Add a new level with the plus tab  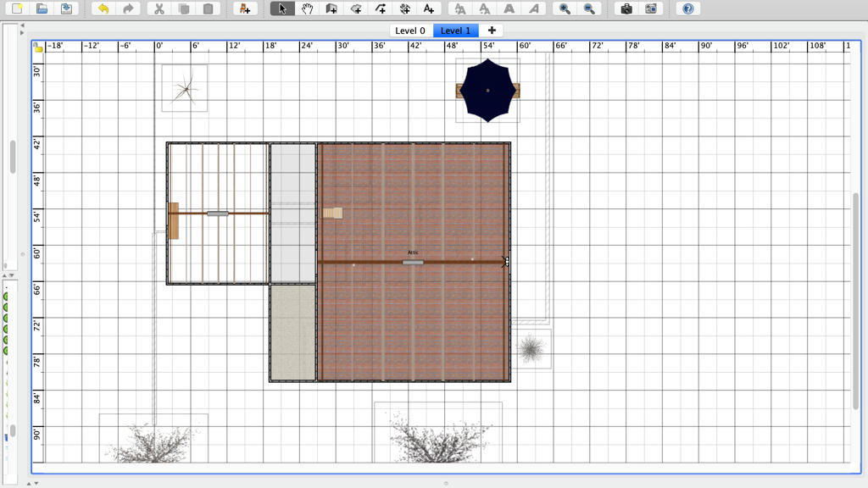(491, 30)
